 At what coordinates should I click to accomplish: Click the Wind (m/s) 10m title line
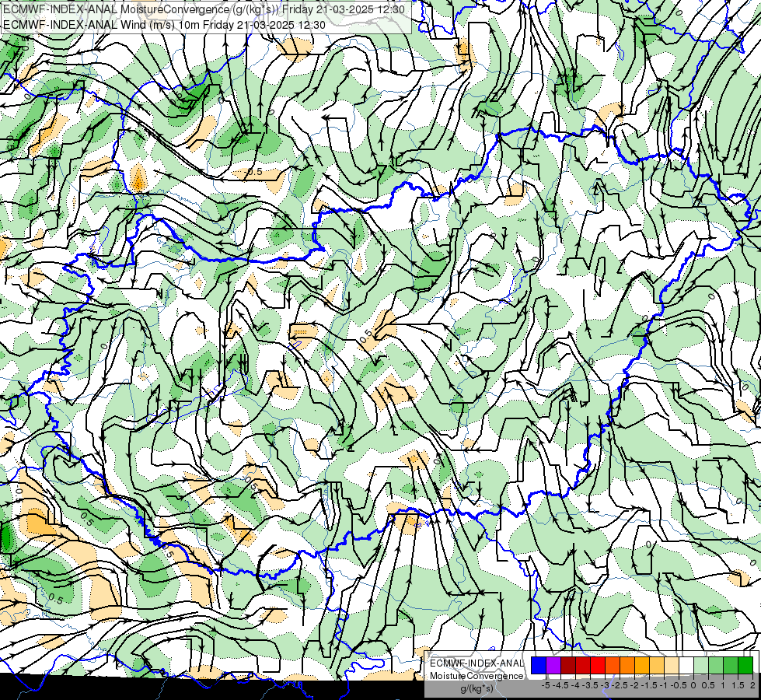[x=164, y=24]
